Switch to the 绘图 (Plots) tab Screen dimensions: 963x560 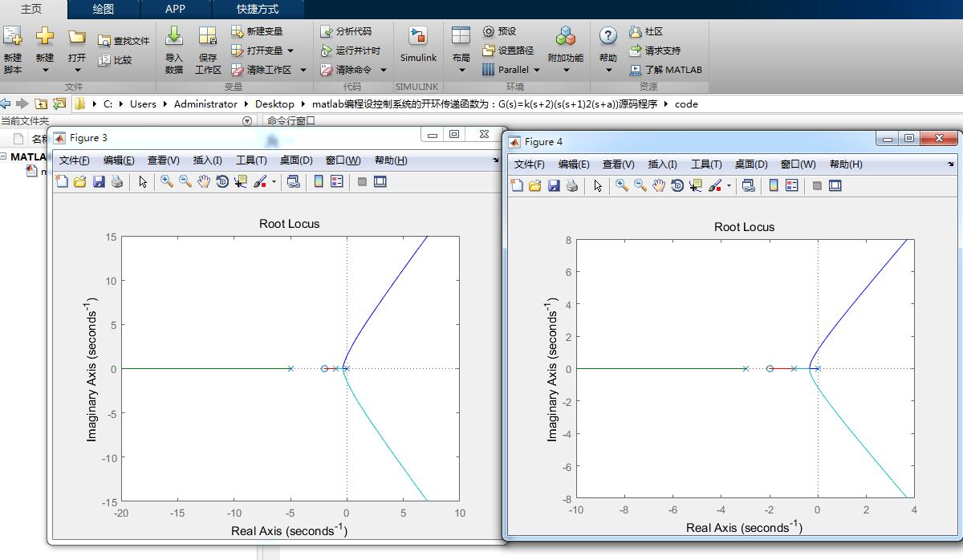pos(104,9)
